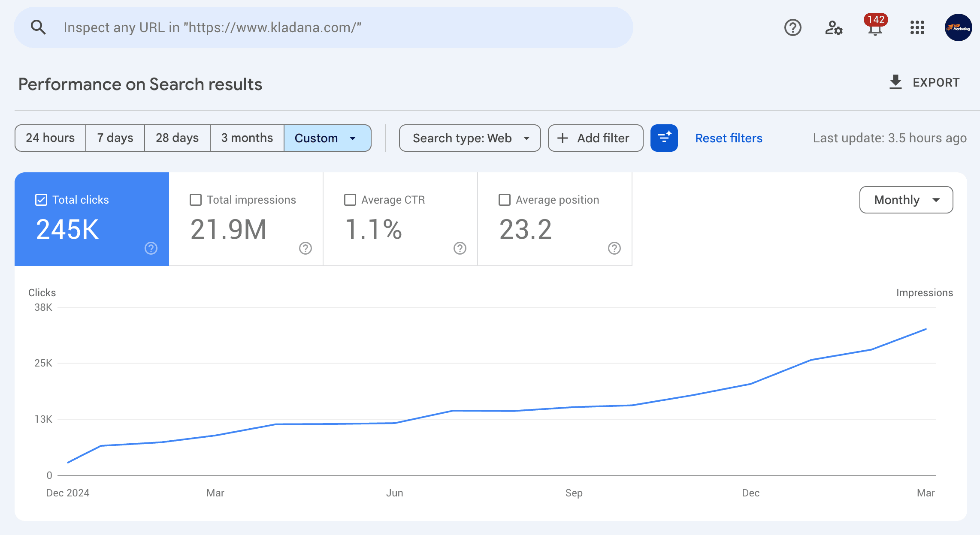Open the Monthly granularity dropdown

906,199
